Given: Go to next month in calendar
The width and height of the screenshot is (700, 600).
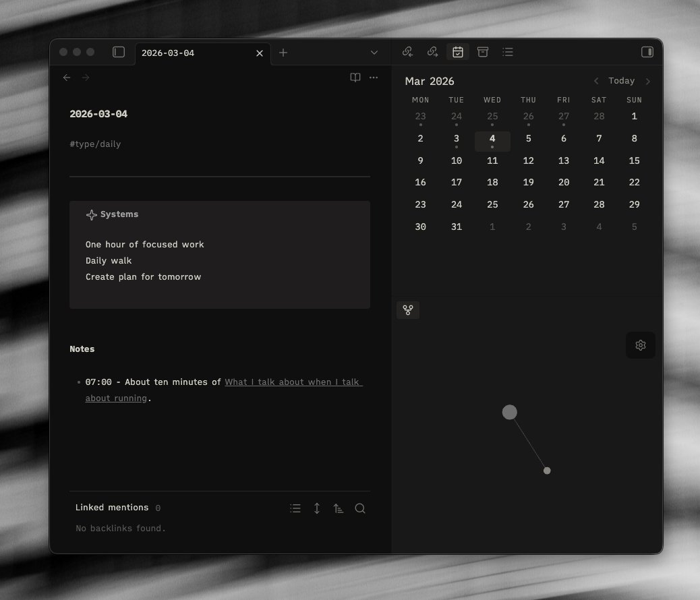Looking at the screenshot, I should (x=648, y=81).
